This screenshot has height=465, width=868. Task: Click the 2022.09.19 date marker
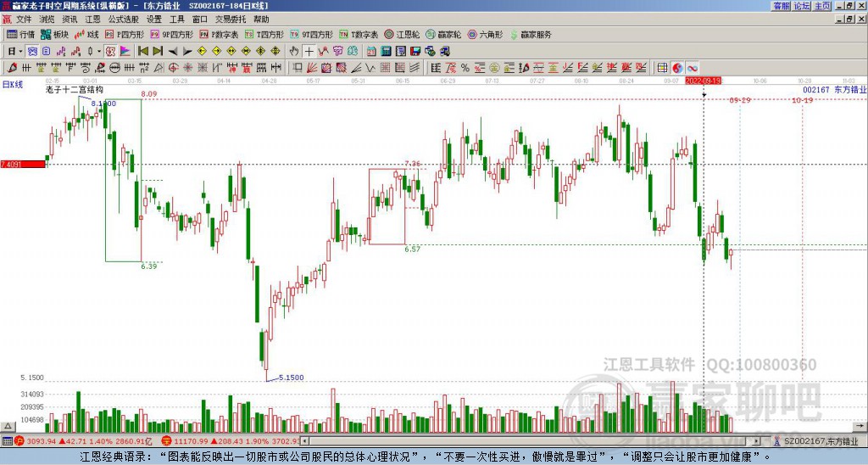pos(703,81)
